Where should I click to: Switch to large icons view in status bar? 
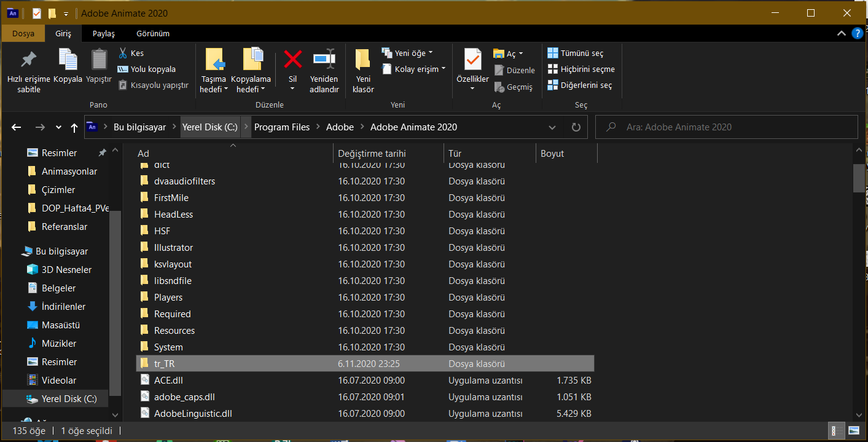click(853, 431)
